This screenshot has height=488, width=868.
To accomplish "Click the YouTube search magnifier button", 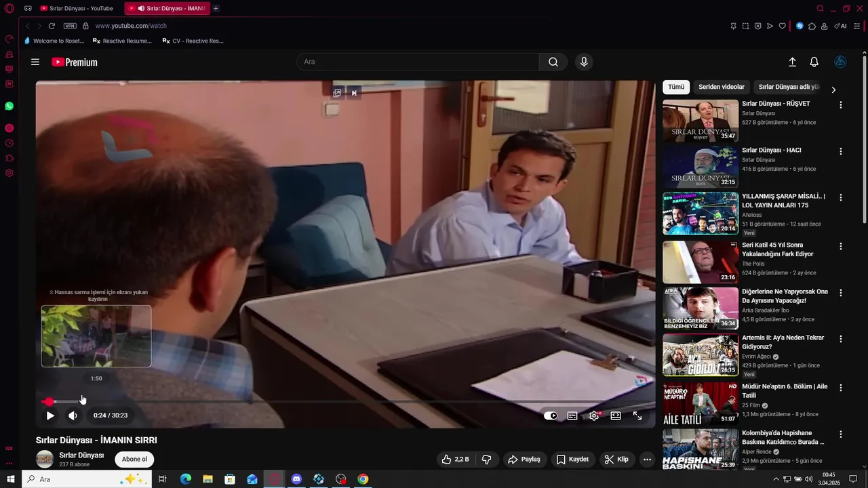I will [x=553, y=62].
